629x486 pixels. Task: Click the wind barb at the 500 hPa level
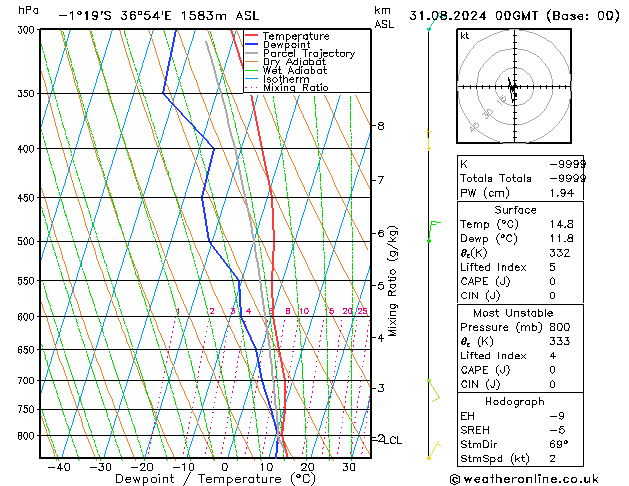click(x=434, y=231)
